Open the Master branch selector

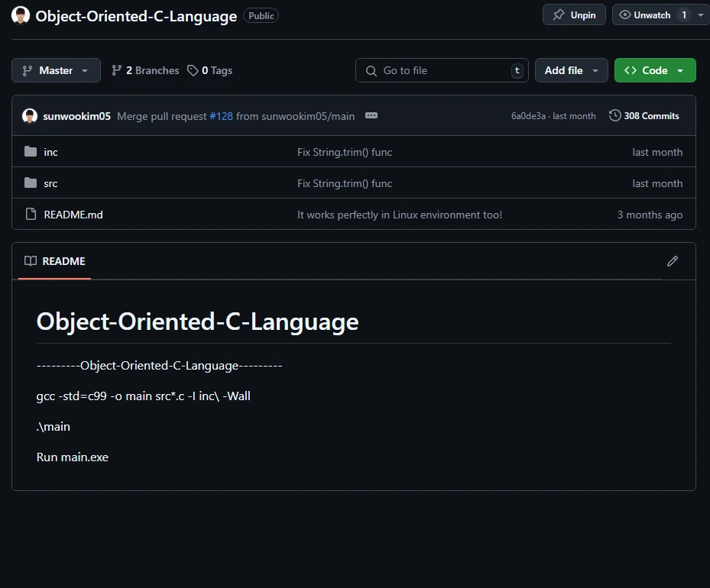coord(55,69)
